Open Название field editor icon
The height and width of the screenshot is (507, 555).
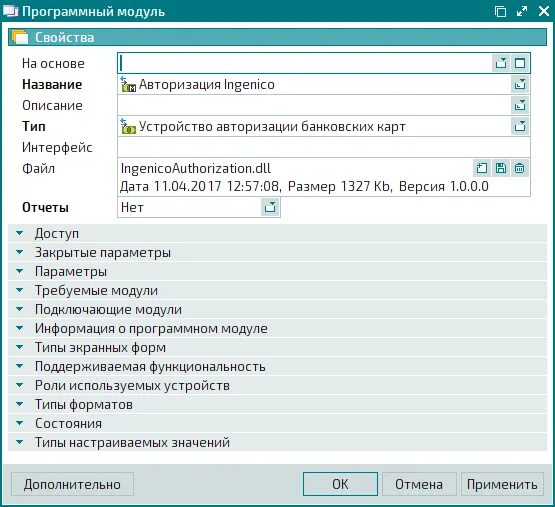point(520,84)
